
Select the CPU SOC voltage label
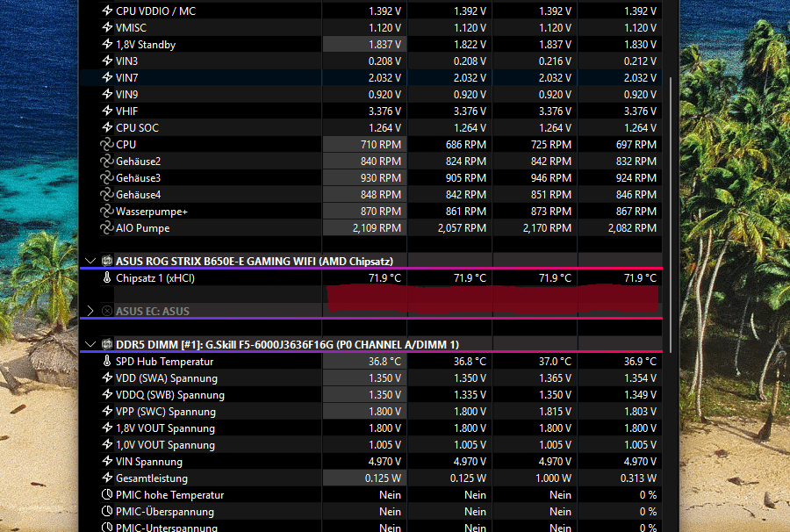point(137,127)
